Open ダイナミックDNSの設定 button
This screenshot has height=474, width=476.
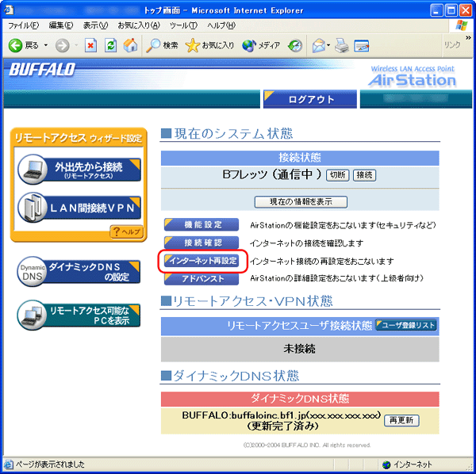tap(79, 271)
